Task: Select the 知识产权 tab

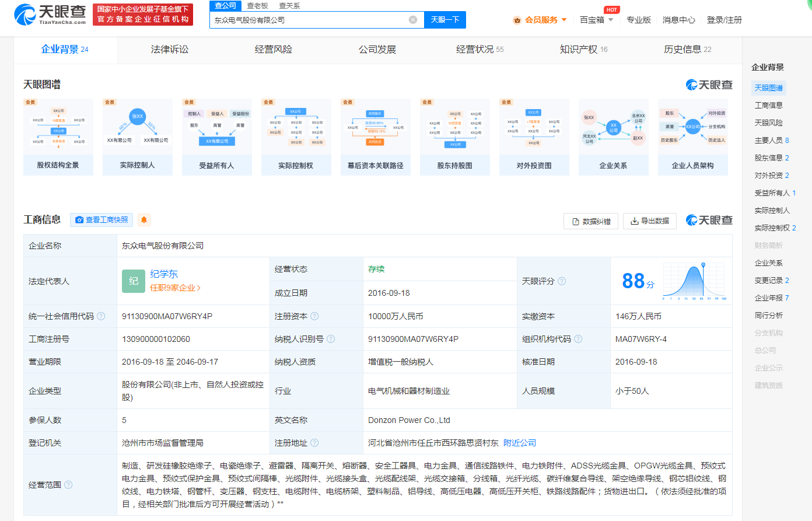Action: (x=584, y=50)
